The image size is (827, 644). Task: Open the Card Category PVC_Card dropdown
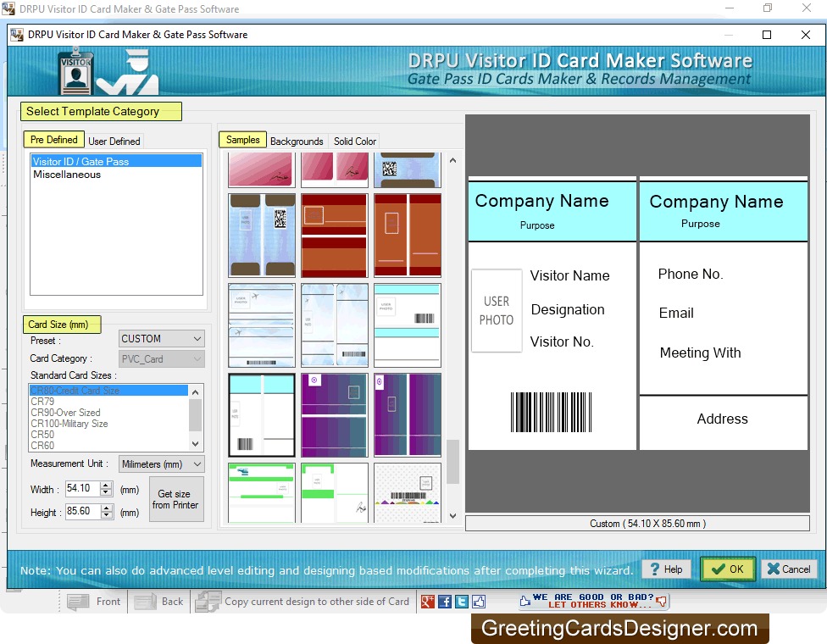[x=161, y=359]
